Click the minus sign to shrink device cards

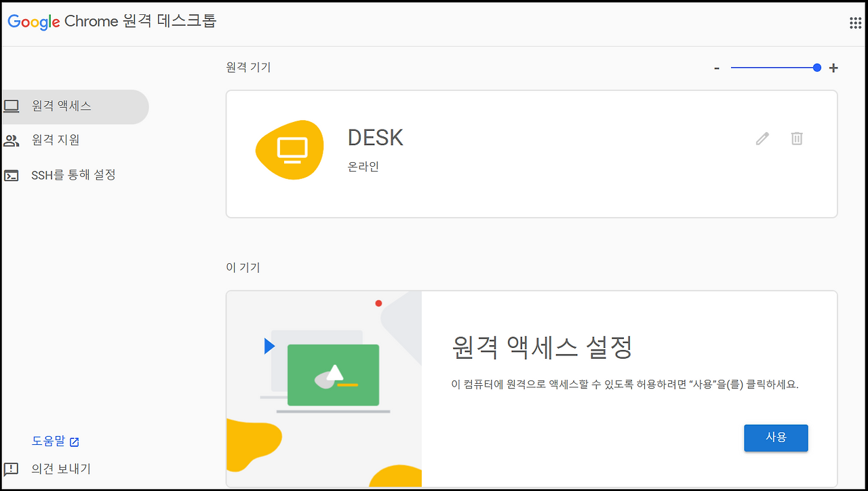(x=717, y=68)
